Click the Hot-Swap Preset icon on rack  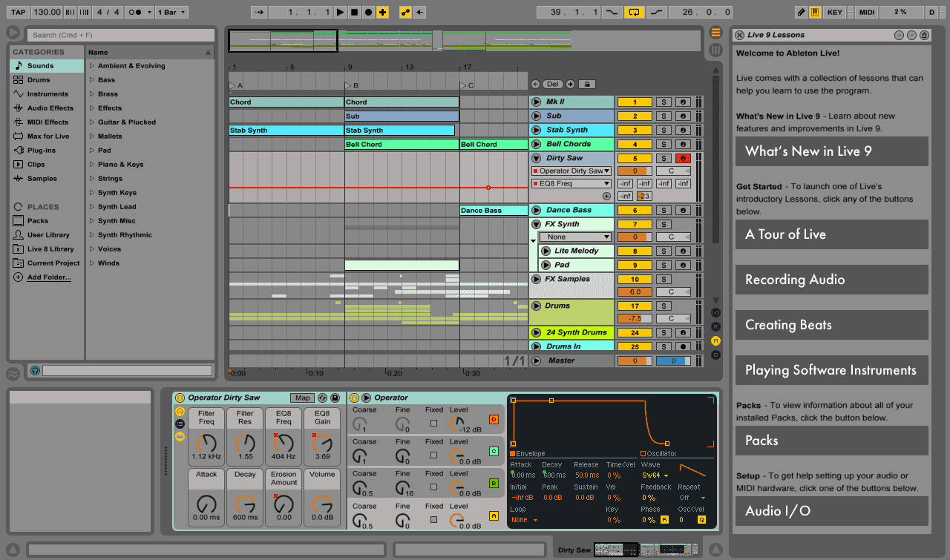click(323, 398)
